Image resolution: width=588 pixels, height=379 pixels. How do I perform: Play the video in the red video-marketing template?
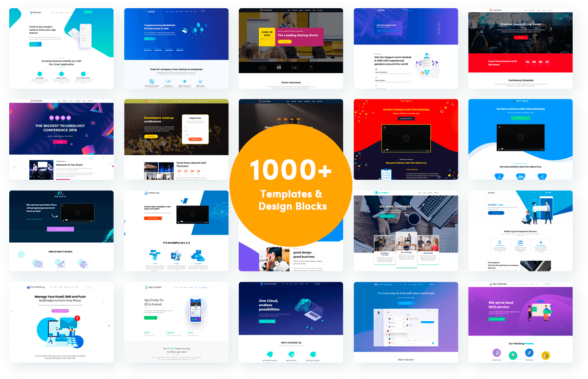(x=407, y=138)
